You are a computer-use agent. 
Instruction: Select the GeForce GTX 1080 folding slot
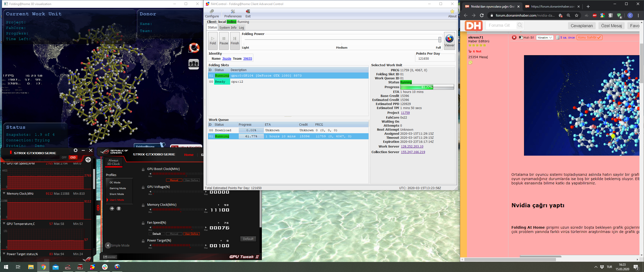pyautogui.click(x=288, y=76)
